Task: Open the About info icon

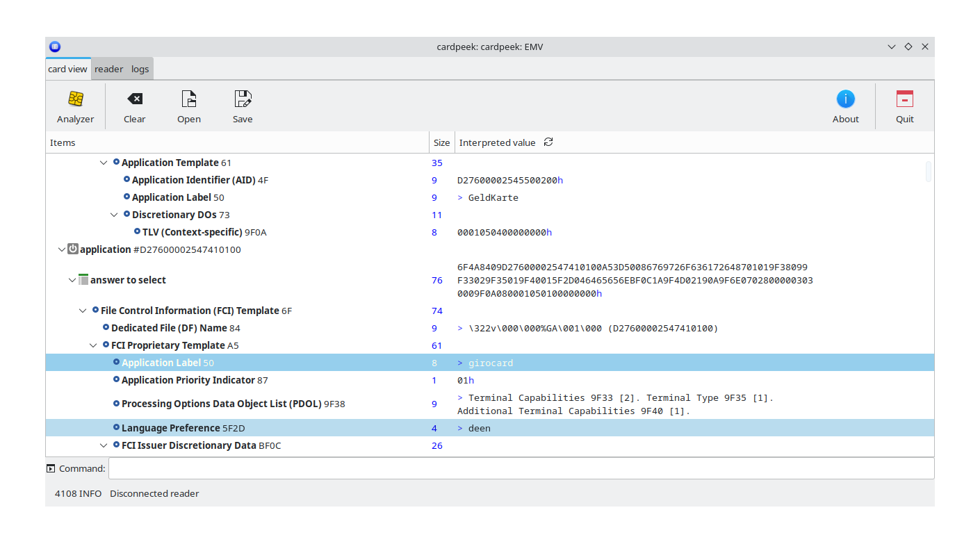Action: 845,99
